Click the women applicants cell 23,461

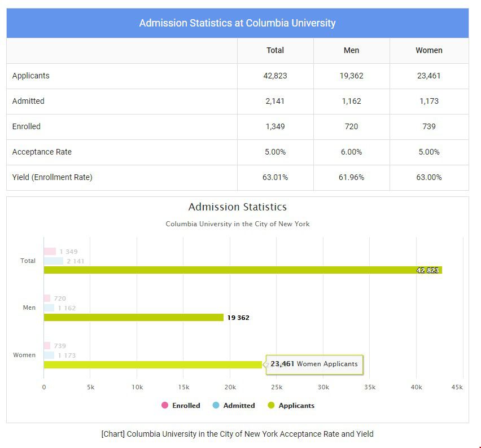click(x=429, y=76)
